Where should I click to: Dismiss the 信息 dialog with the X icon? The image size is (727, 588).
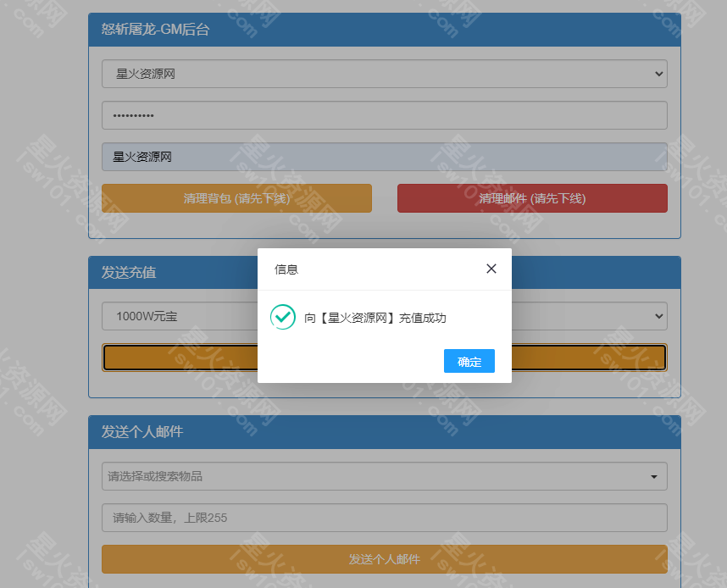(491, 268)
